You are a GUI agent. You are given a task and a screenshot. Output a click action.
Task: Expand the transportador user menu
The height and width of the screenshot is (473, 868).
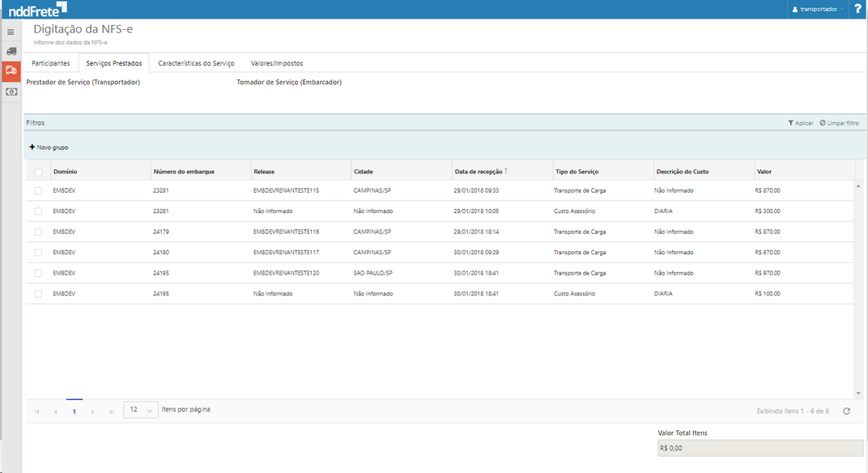click(x=818, y=9)
